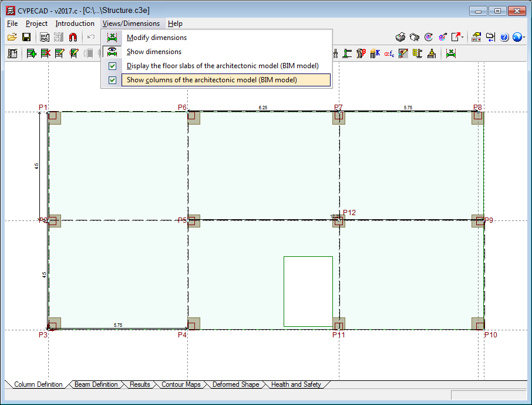Click the print icon in the top toolbar
The height and width of the screenshot is (405, 532).
tap(400, 37)
